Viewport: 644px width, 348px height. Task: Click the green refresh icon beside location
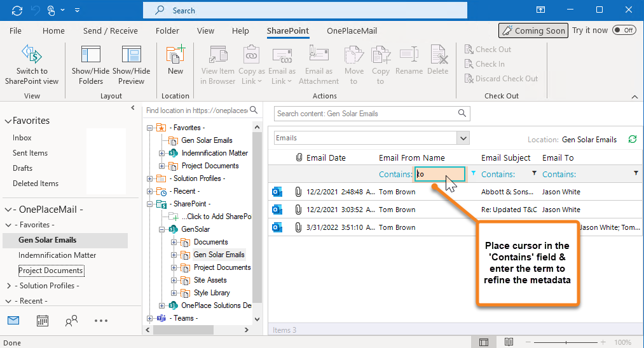coord(632,140)
